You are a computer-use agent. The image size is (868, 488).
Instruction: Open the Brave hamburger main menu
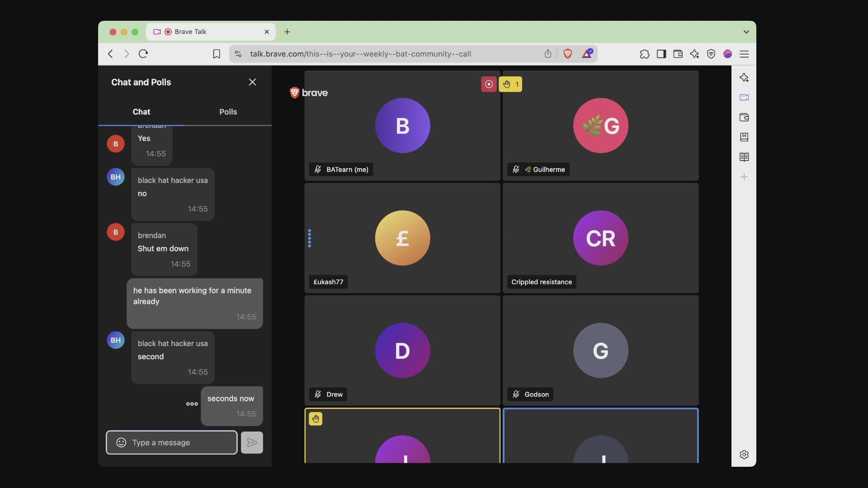(x=744, y=54)
